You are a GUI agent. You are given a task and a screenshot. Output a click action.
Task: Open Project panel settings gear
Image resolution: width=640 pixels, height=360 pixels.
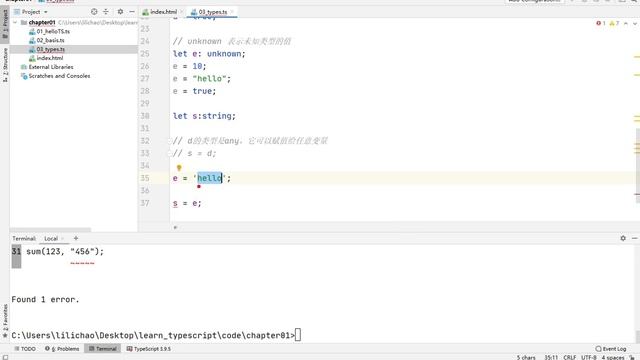pos(120,12)
